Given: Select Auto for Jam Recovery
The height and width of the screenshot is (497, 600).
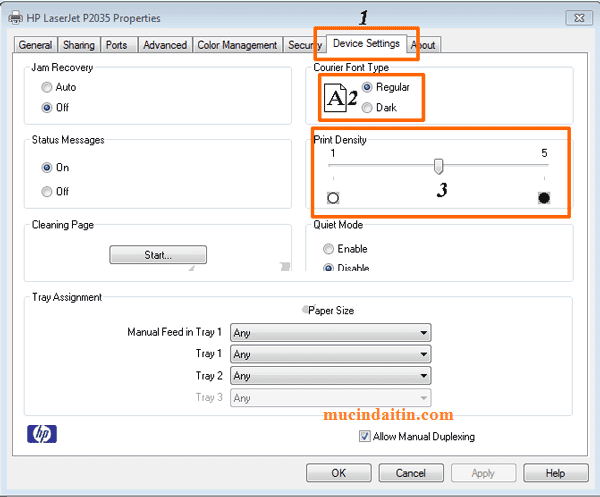Looking at the screenshot, I should 59,87.
